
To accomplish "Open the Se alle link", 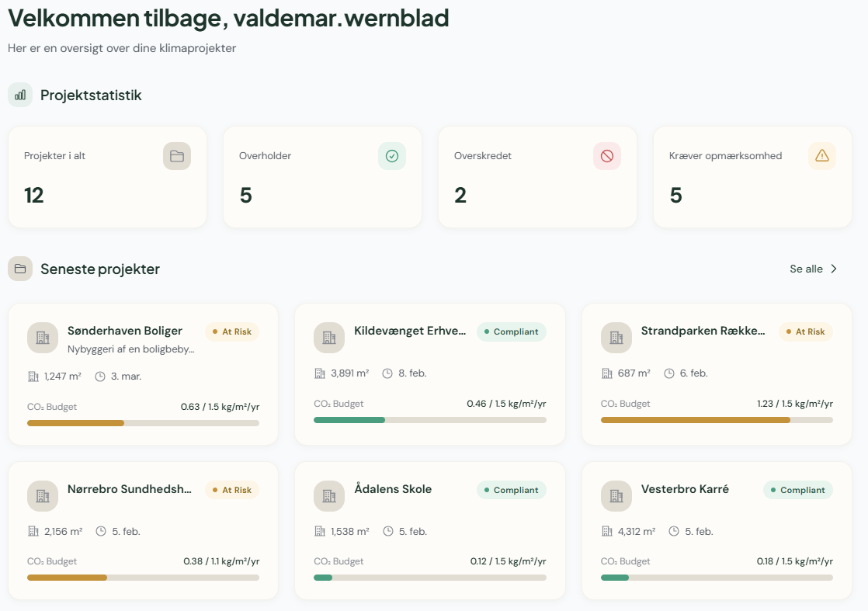I will (807, 268).
